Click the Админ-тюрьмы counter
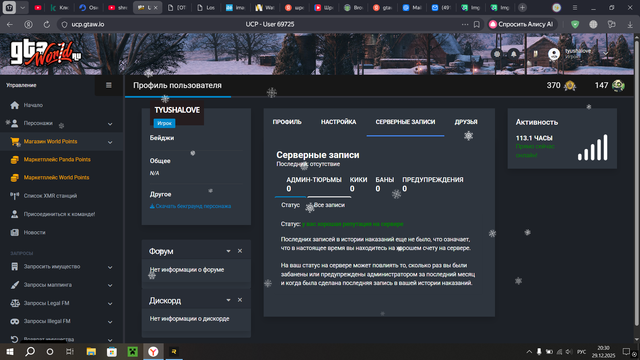This screenshot has width=640, height=360. (313, 184)
